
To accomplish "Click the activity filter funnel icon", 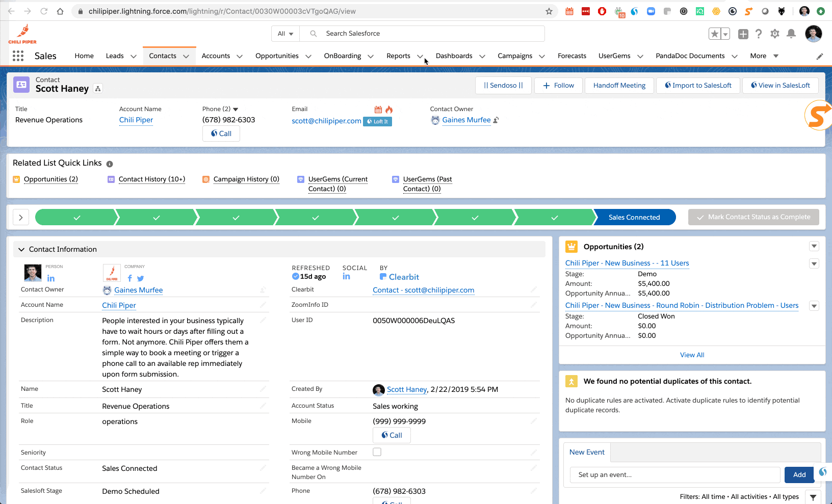I will [x=813, y=497].
